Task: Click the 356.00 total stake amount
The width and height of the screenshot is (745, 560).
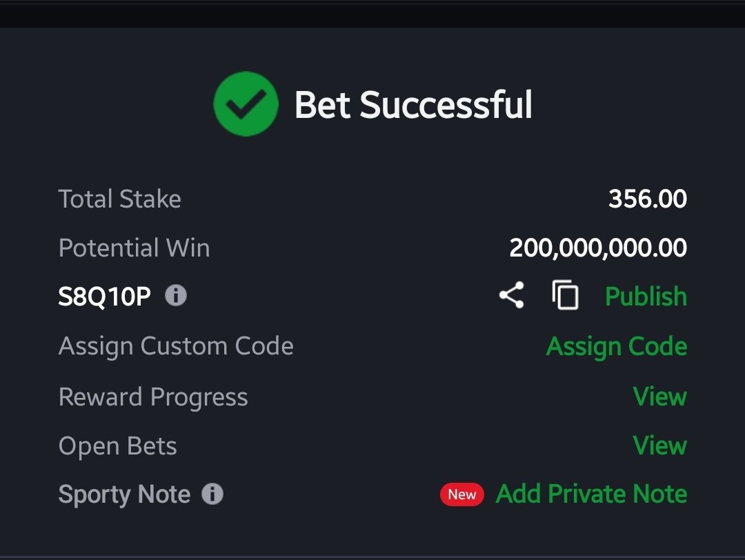Action: tap(648, 199)
